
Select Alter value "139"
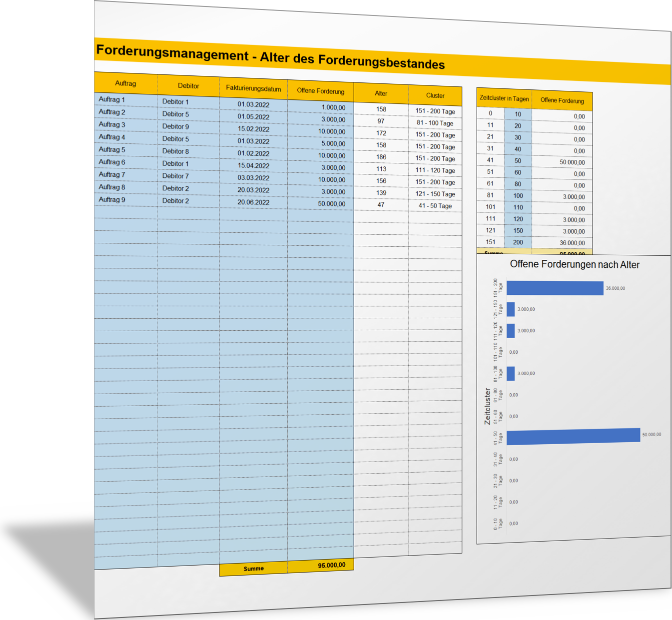click(381, 192)
